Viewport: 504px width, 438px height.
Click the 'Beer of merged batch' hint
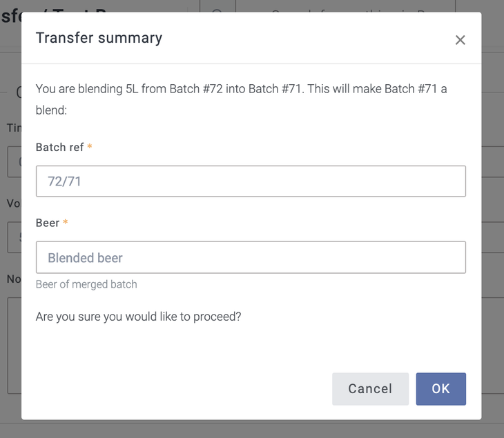point(86,284)
